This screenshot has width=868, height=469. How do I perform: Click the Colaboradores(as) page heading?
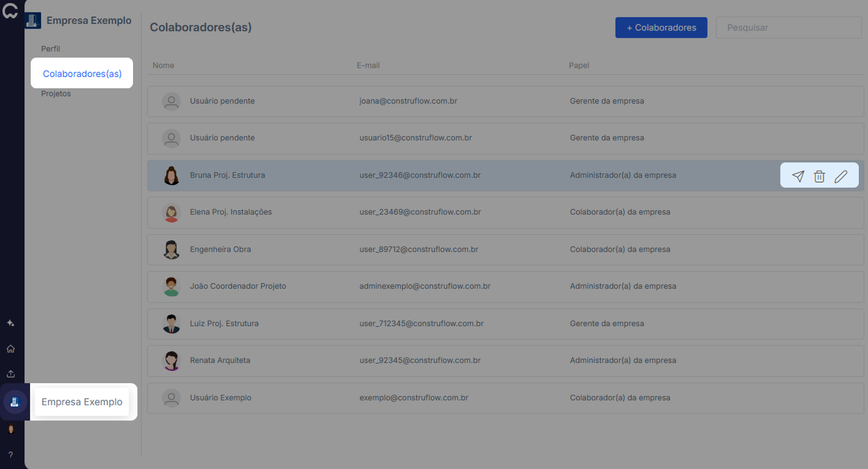click(x=201, y=28)
